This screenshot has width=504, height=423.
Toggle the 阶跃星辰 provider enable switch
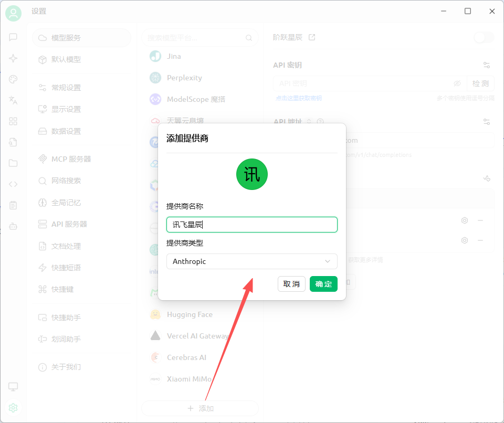484,37
